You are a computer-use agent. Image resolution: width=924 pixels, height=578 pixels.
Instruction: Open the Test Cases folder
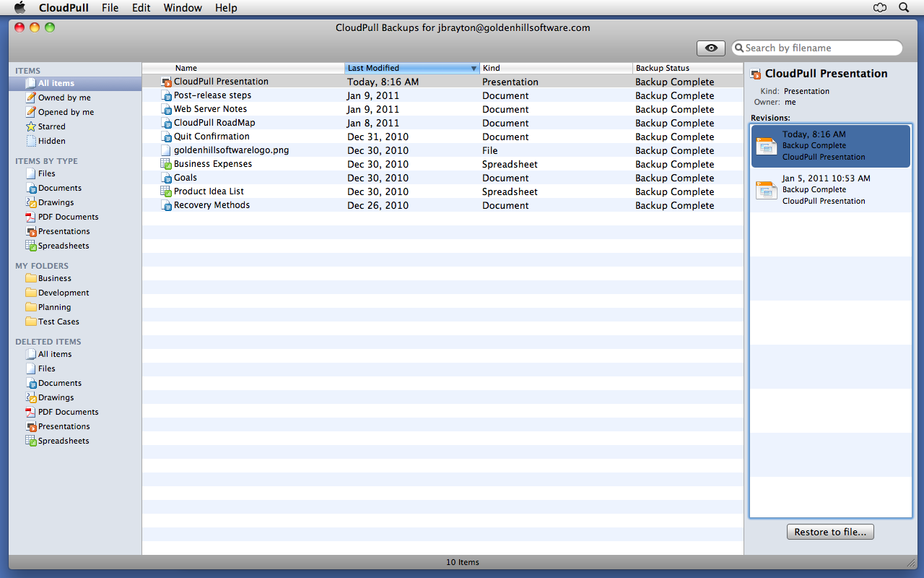pyautogui.click(x=52, y=322)
